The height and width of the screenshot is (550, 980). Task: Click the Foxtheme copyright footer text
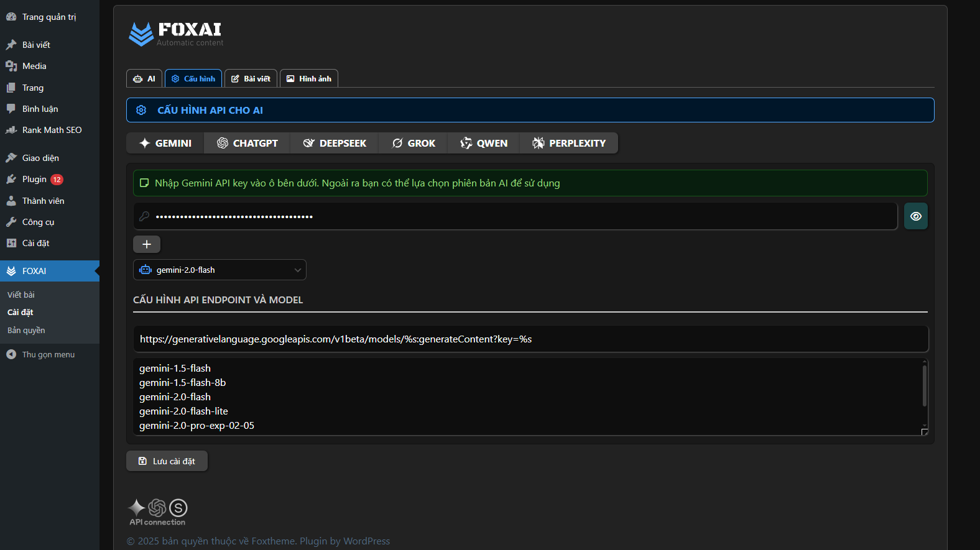click(259, 541)
